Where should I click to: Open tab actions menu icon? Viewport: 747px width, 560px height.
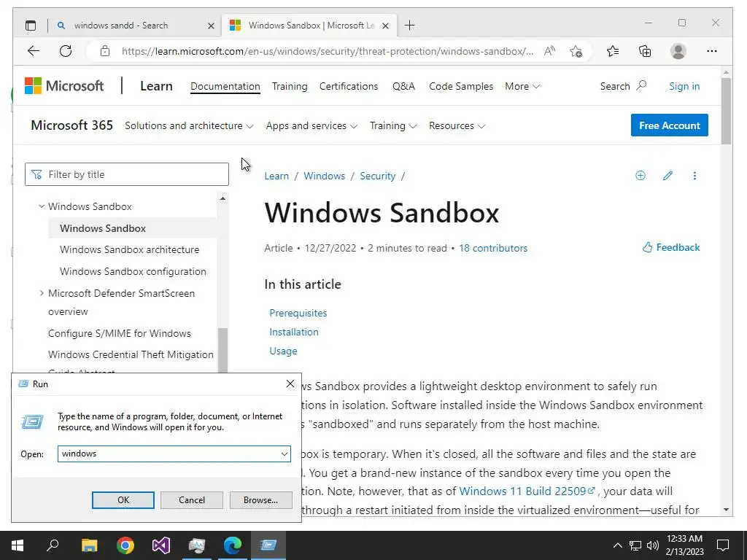(x=31, y=26)
